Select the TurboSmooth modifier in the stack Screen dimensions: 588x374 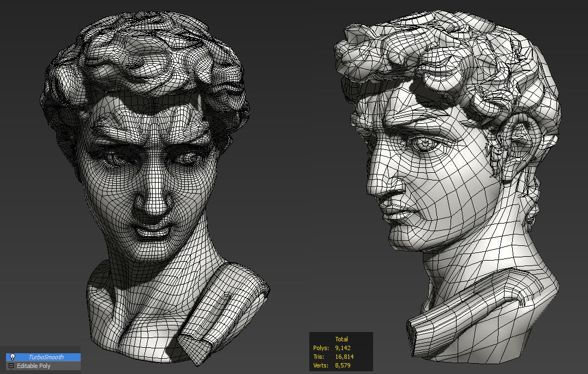click(x=43, y=357)
